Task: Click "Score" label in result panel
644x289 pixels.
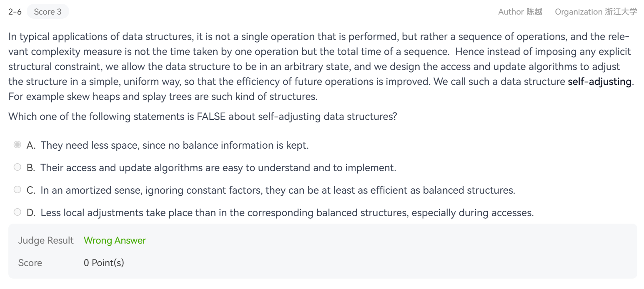Action: (x=30, y=263)
